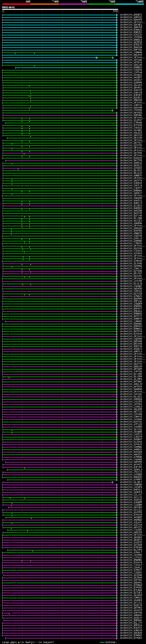Image resolution: width=146 pixels, height=644 pixels.
Task: Click the =100char scale legend
Action: click(x=108, y=642)
